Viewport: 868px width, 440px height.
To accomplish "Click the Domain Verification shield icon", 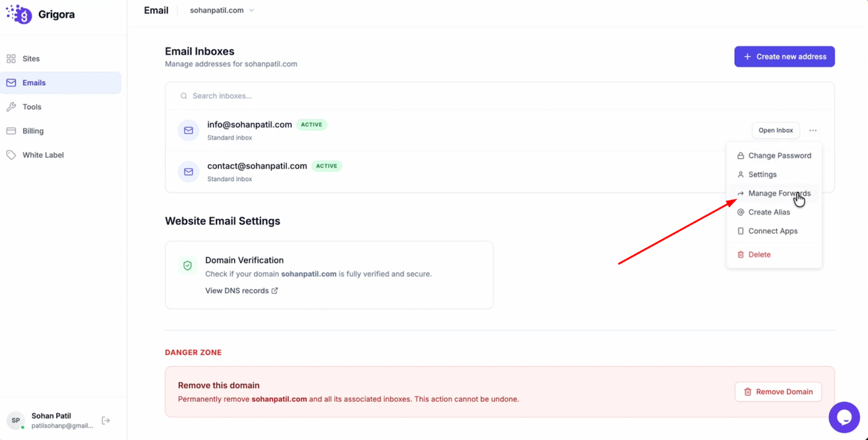I will click(x=187, y=266).
